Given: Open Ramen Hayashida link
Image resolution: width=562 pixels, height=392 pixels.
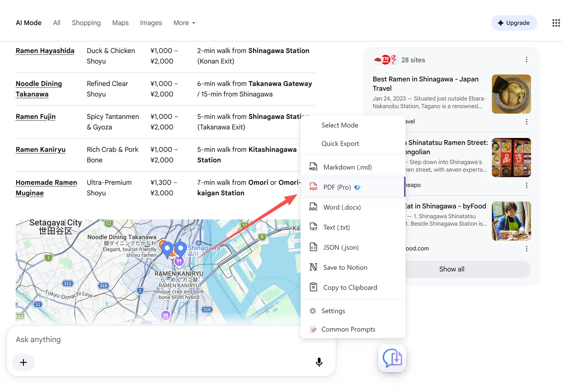Looking at the screenshot, I should (x=45, y=51).
